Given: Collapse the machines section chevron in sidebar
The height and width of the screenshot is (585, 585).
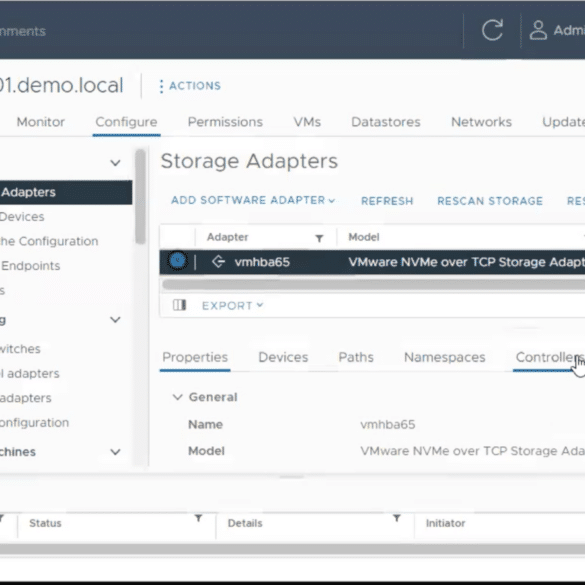Looking at the screenshot, I should click(x=115, y=452).
